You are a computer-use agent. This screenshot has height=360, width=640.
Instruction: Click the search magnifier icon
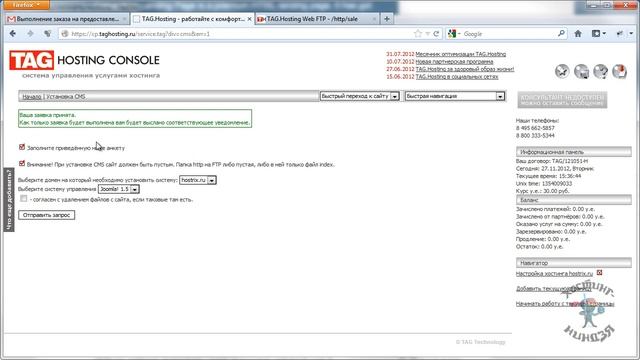[x=561, y=33]
